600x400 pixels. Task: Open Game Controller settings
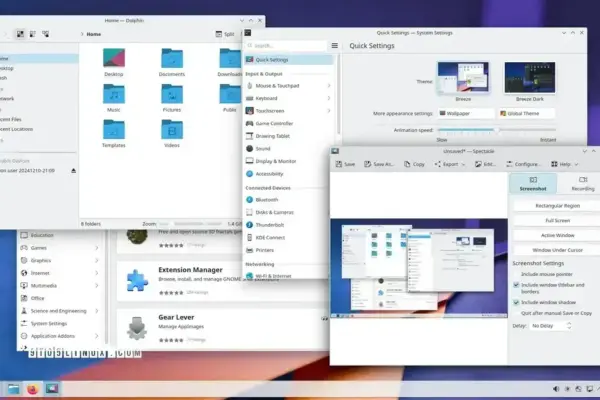click(x=289, y=123)
